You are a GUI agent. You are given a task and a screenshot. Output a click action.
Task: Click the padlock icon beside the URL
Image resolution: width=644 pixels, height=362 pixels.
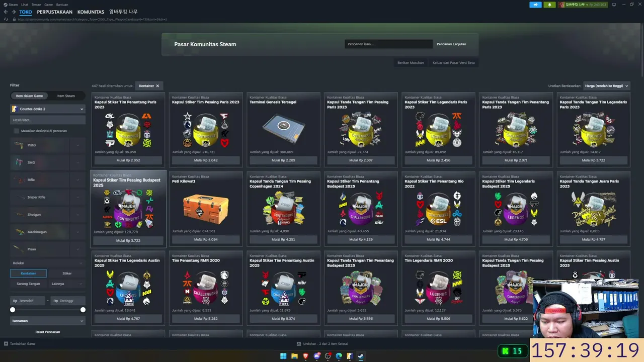14,19
